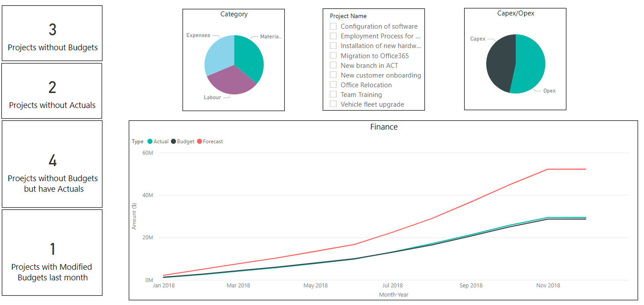Click the Labour slice of the pie

tap(231, 82)
